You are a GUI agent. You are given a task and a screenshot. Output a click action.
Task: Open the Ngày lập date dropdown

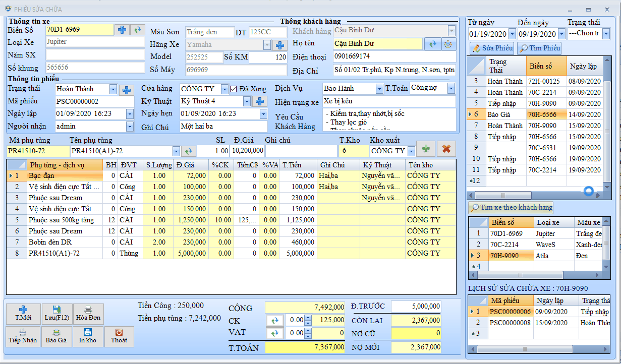(130, 114)
